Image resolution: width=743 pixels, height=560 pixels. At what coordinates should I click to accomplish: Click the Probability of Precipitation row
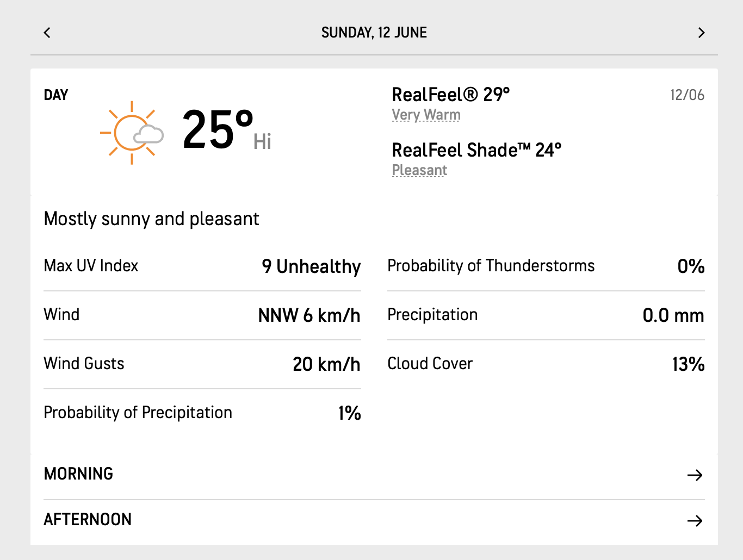tap(202, 413)
